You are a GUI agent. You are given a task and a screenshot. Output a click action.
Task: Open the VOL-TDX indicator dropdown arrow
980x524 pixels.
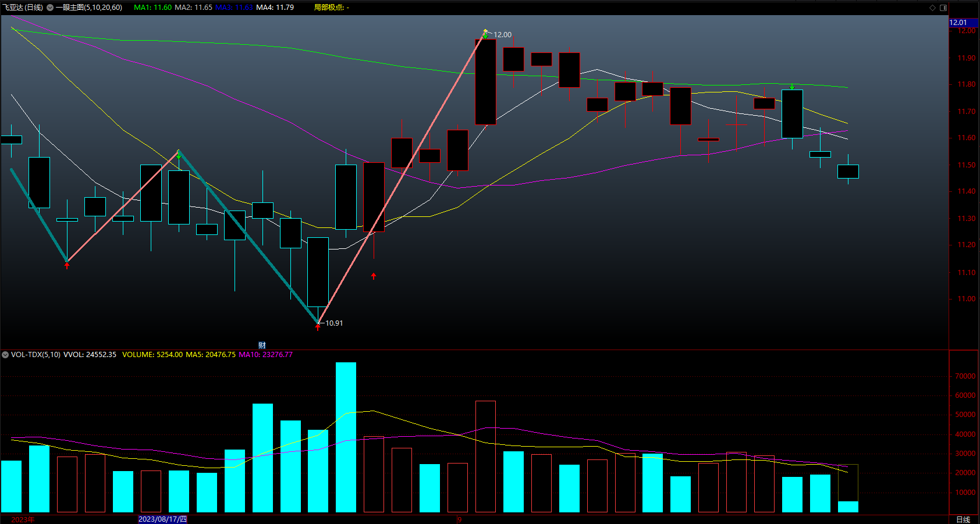5,354
